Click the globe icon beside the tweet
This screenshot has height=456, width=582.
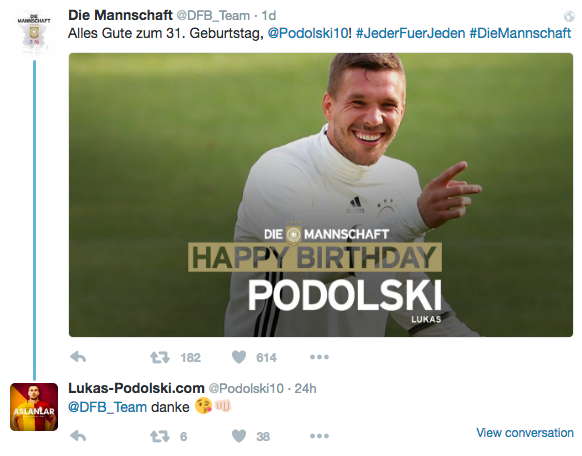pos(569,16)
